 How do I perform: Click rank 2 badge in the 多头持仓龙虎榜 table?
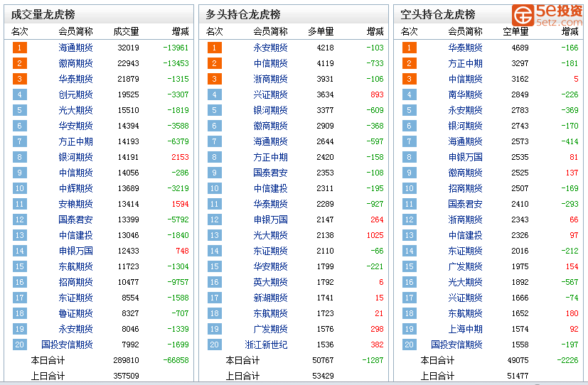214,63
